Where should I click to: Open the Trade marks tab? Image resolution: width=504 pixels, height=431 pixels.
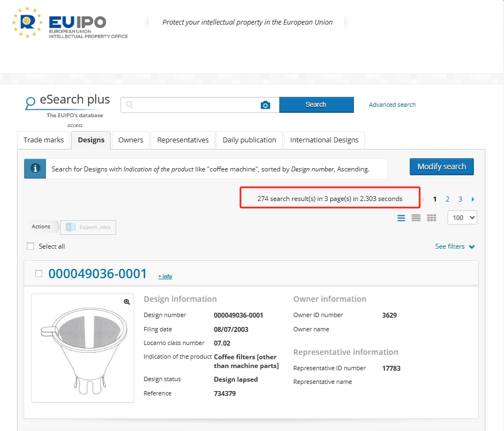point(44,140)
